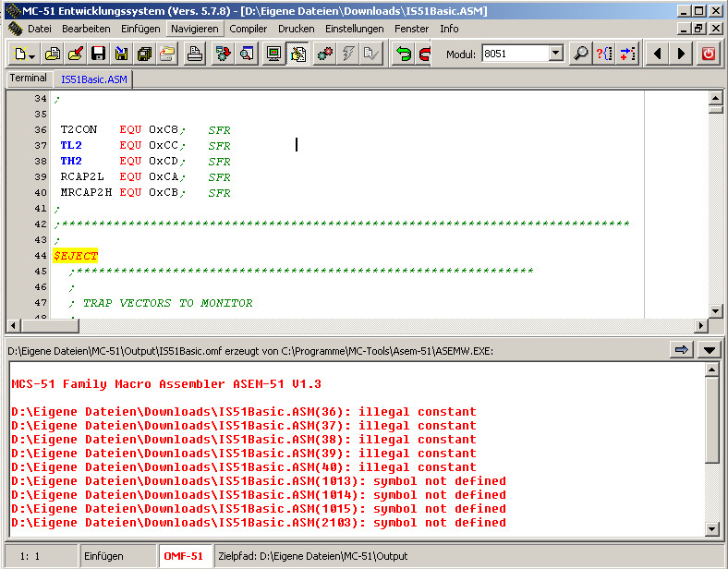Click the ASM(2103) symbol not defined error
This screenshot has height=569, width=728.
[259, 522]
